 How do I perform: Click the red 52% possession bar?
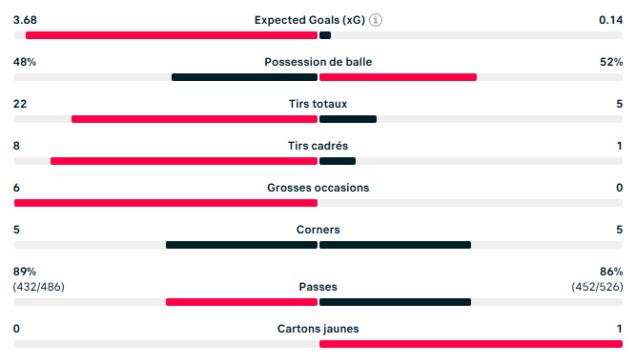398,77
